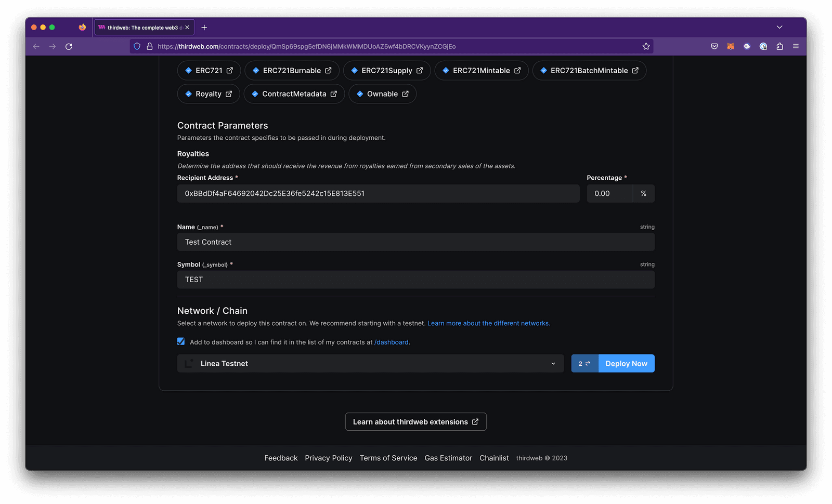Bookmark the page using the star icon
832x504 pixels.
[646, 46]
